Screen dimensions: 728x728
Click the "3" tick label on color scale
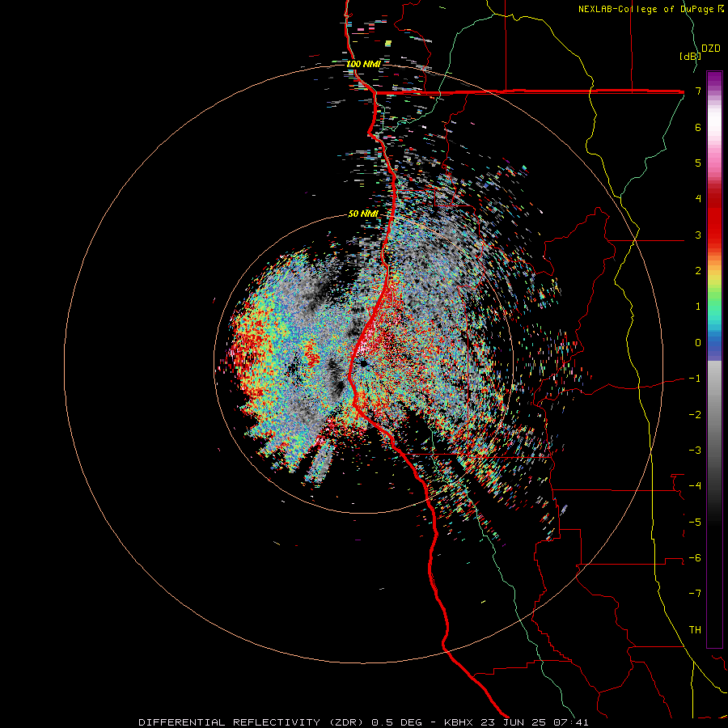coord(698,235)
